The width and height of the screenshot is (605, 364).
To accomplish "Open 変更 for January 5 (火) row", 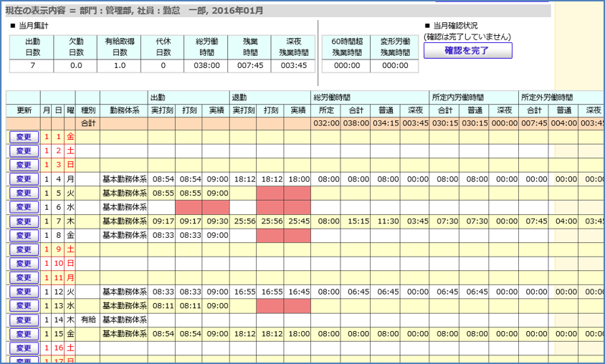I will (23, 193).
